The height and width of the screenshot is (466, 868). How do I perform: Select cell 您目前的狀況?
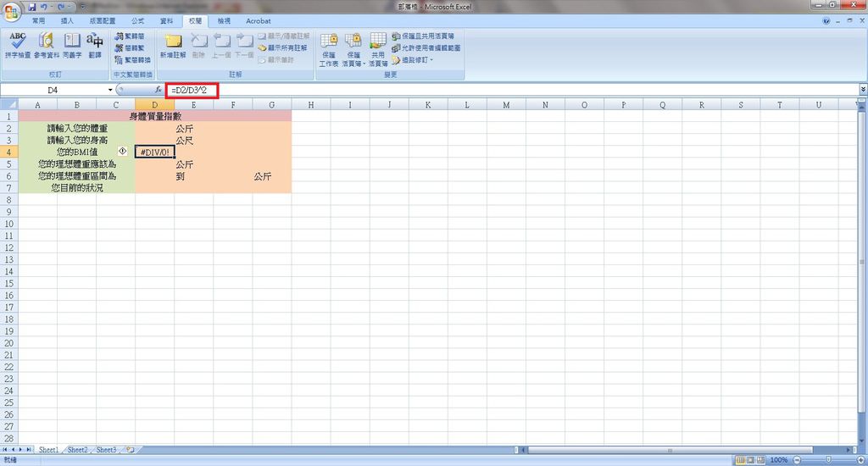[x=77, y=187]
